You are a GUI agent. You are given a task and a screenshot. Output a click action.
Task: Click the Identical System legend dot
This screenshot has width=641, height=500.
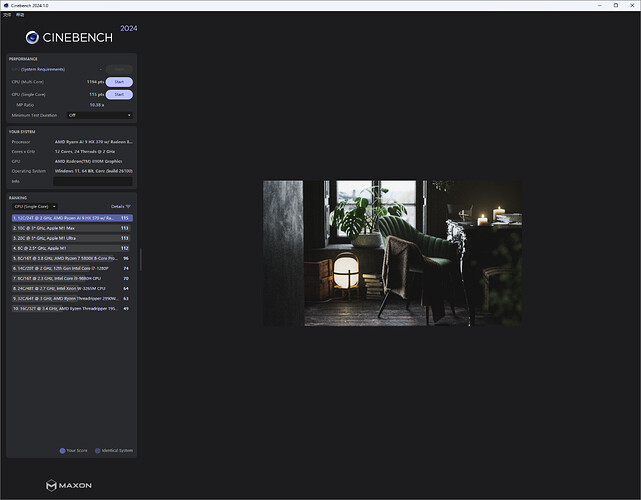point(97,451)
